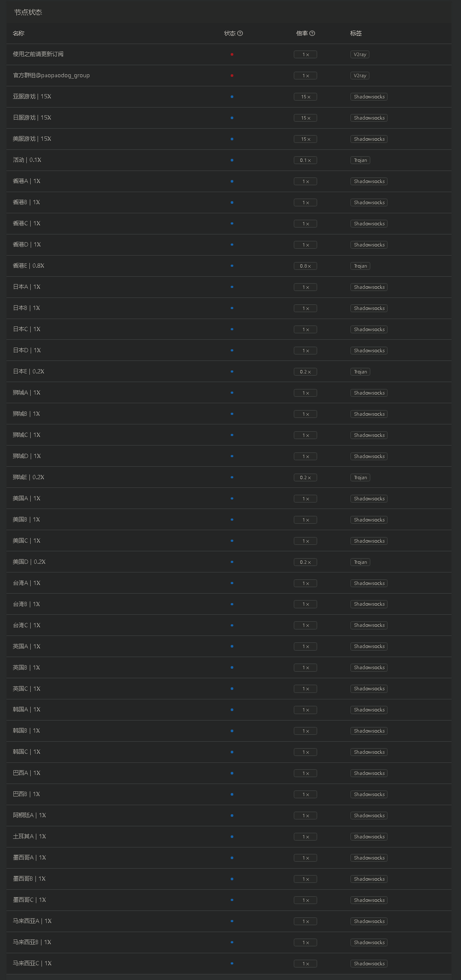
Task: Click the Trojan tag on 活动 | 0.1X row
Action: click(x=360, y=160)
